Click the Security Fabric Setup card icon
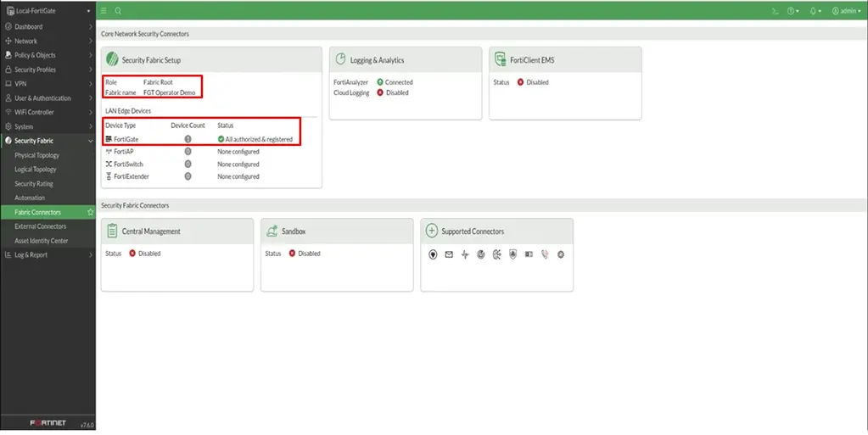 (x=112, y=59)
